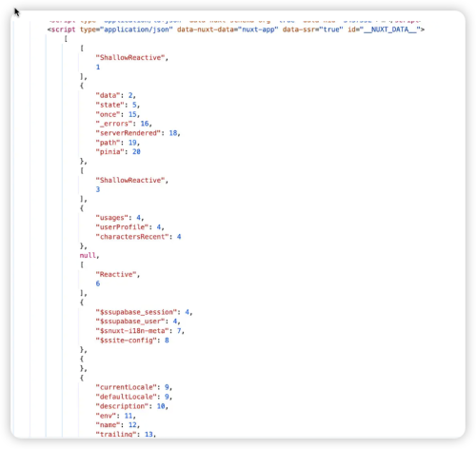This screenshot has width=476, height=449.
Task: Select the "once": 15 entry
Action: [117, 114]
